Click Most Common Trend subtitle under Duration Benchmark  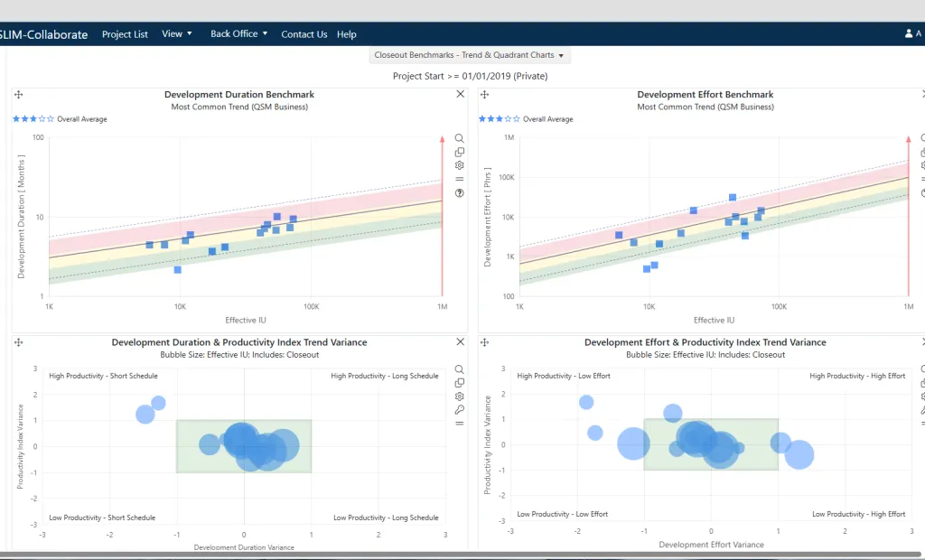click(x=239, y=107)
